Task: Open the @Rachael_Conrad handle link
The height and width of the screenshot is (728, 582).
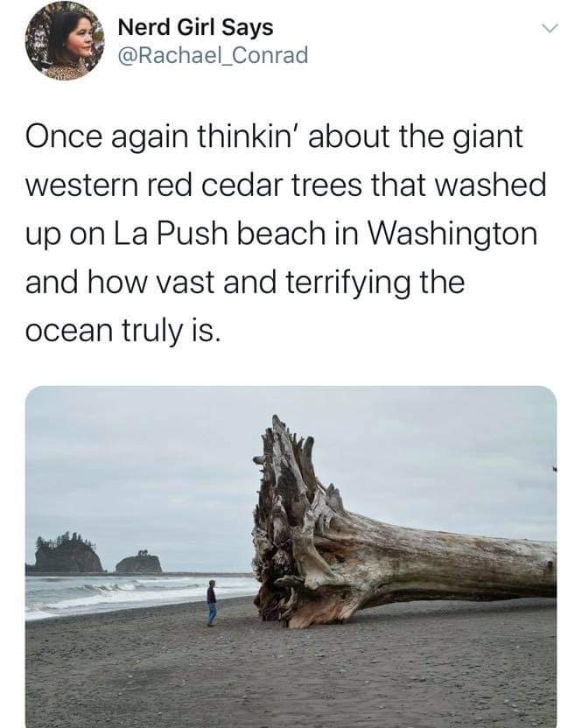Action: [x=214, y=55]
